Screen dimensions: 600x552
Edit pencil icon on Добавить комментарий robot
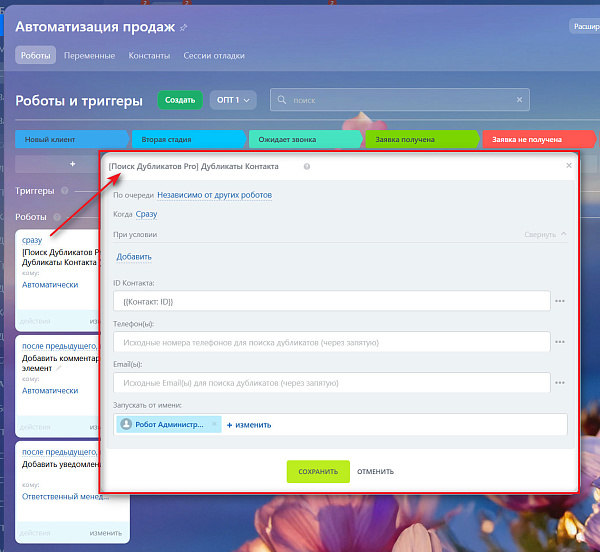(59, 368)
